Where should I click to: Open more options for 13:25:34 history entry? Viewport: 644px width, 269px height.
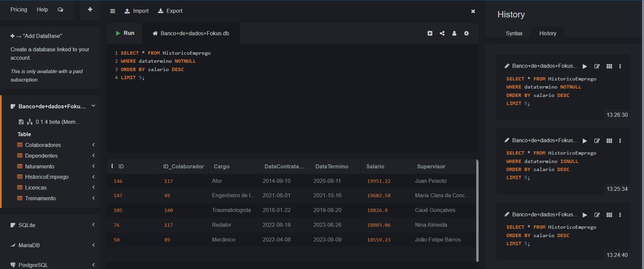pyautogui.click(x=620, y=141)
